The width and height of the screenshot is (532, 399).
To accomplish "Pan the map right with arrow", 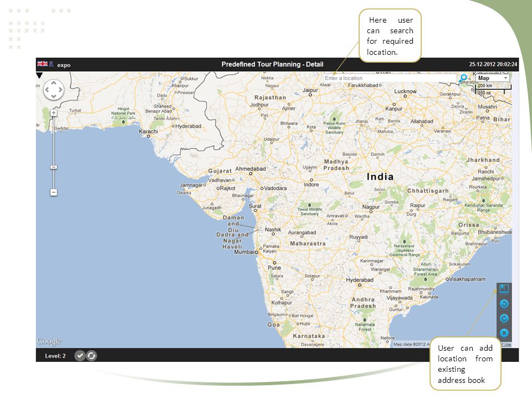I will click(60, 90).
